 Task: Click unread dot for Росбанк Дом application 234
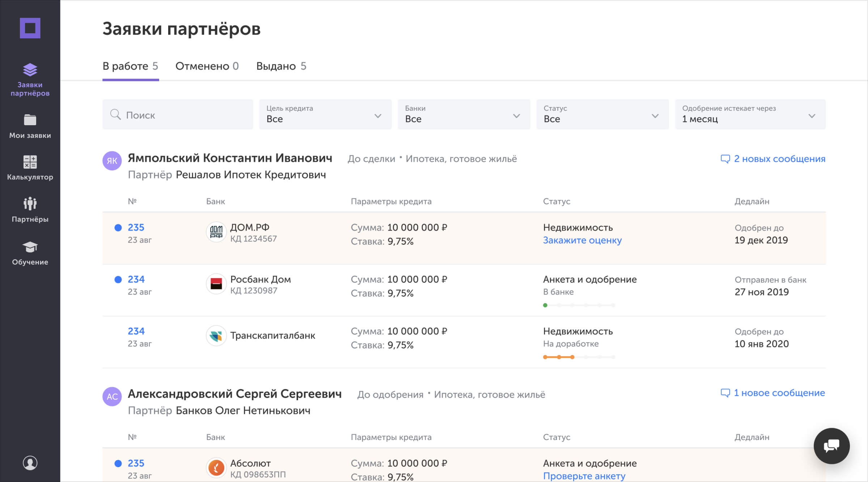coord(118,279)
